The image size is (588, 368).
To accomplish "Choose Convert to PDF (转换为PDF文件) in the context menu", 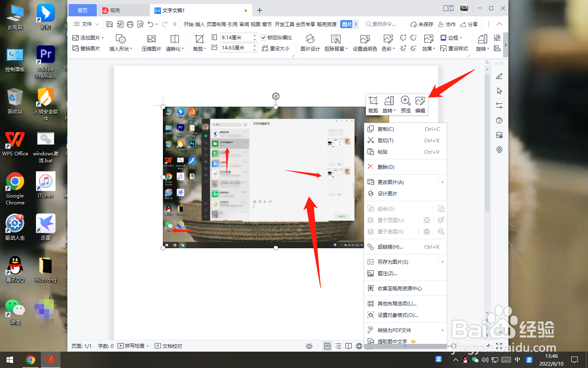I will 405,330.
